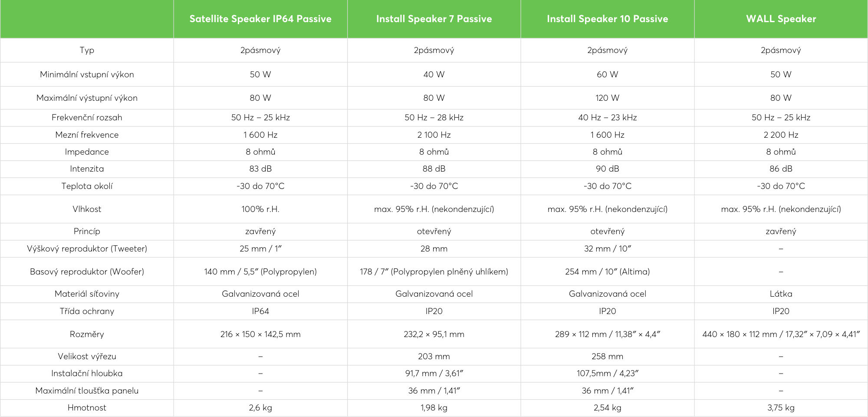868x417 pixels.
Task: Select the Basový reproduktor (Woofer) label
Action: pyautogui.click(x=87, y=272)
